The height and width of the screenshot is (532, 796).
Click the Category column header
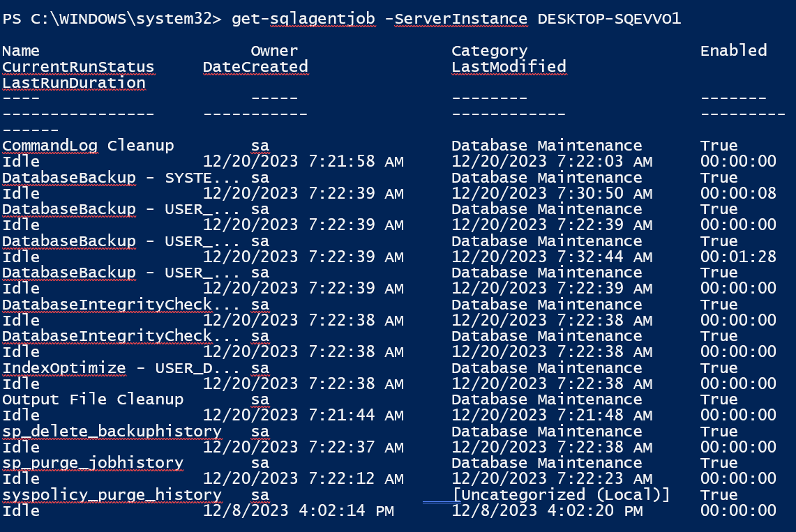pos(489,51)
